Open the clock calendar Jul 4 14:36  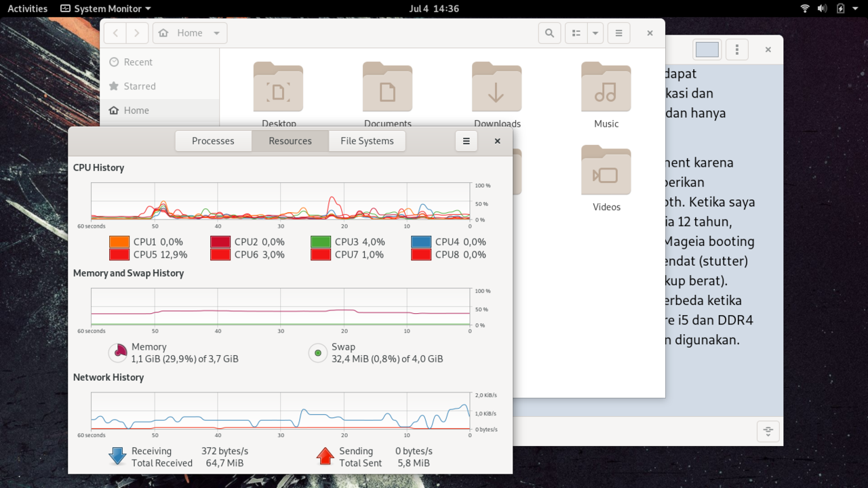434,9
